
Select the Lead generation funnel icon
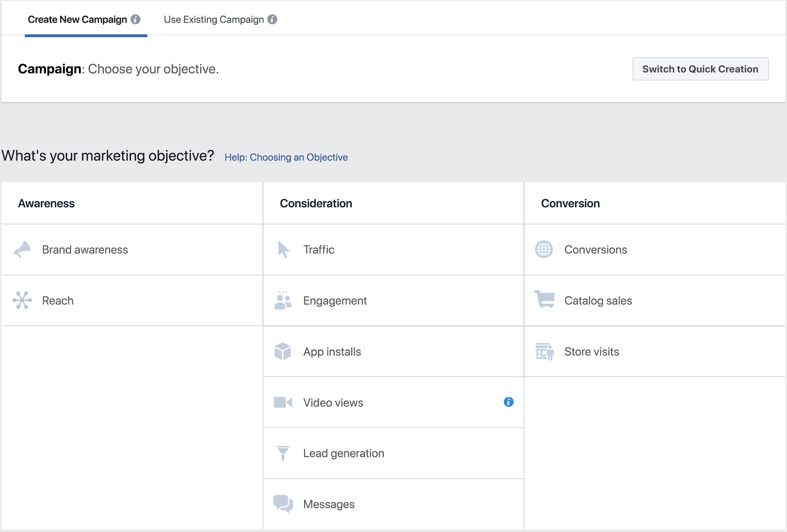pyautogui.click(x=282, y=452)
